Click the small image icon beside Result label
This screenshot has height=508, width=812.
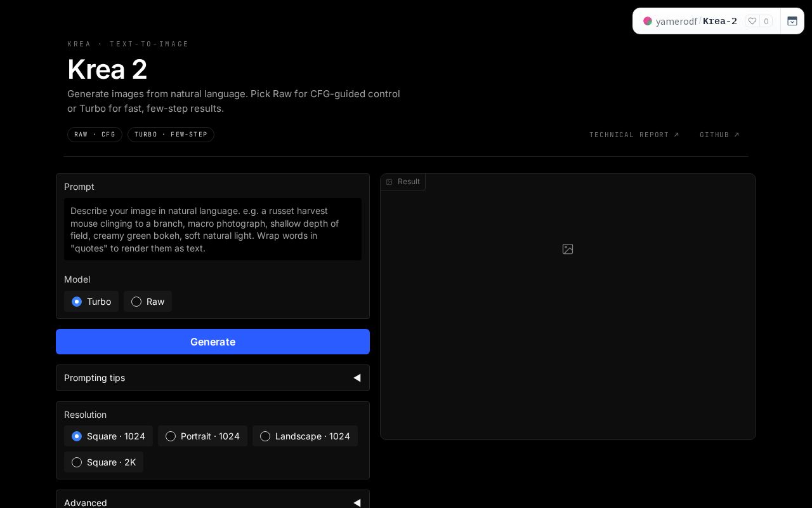(x=390, y=182)
